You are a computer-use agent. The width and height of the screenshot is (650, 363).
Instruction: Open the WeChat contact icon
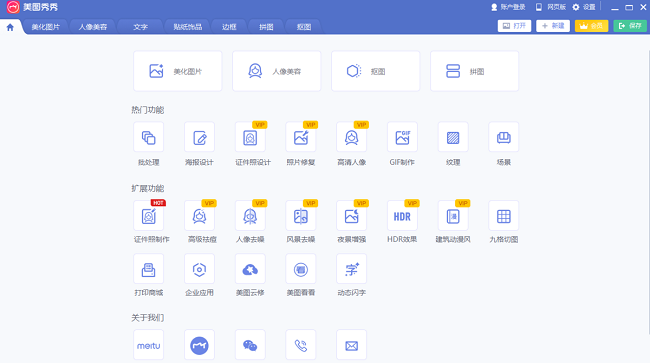tap(250, 345)
